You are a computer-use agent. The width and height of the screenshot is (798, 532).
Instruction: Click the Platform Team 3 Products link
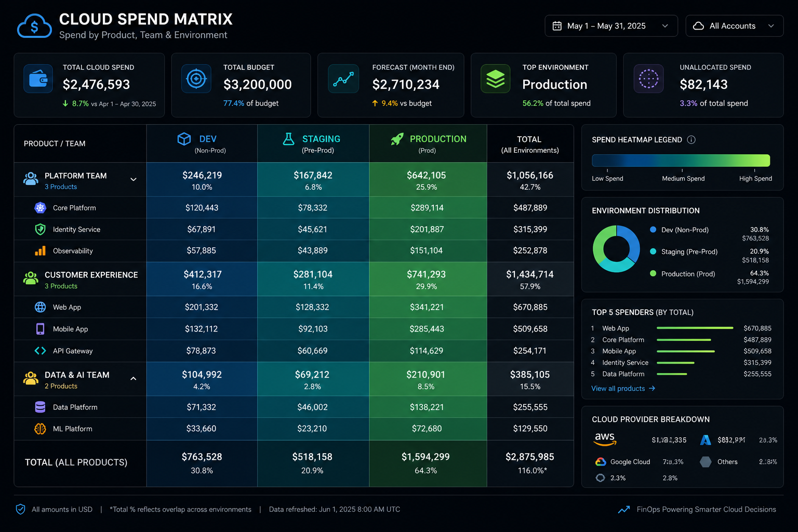61,187
